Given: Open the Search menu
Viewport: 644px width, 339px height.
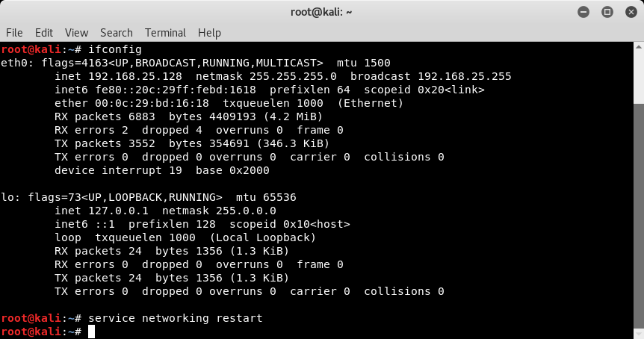Looking at the screenshot, I should pos(117,32).
